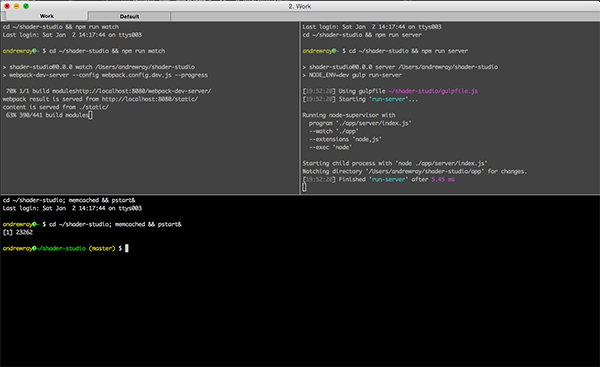The image size is (600, 367).
Task: Click 'shader-studio@0.0.0 watch' line
Action: click(99, 67)
